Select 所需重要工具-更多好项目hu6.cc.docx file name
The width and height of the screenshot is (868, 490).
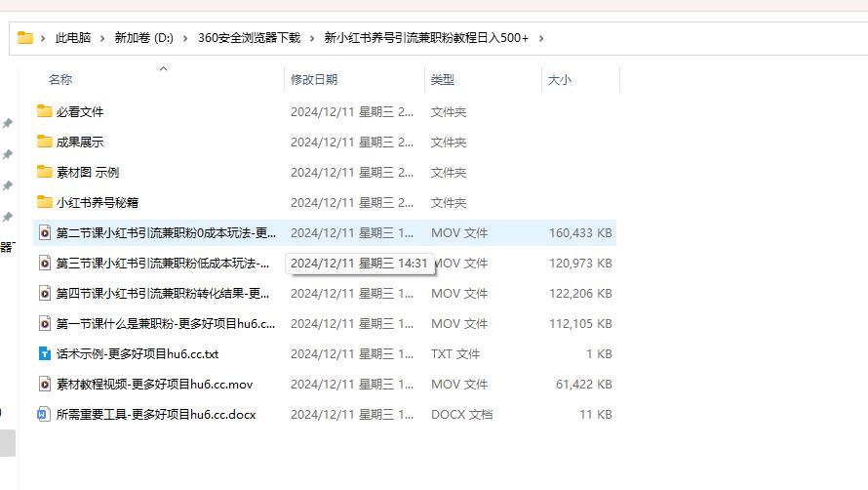pyautogui.click(x=156, y=414)
